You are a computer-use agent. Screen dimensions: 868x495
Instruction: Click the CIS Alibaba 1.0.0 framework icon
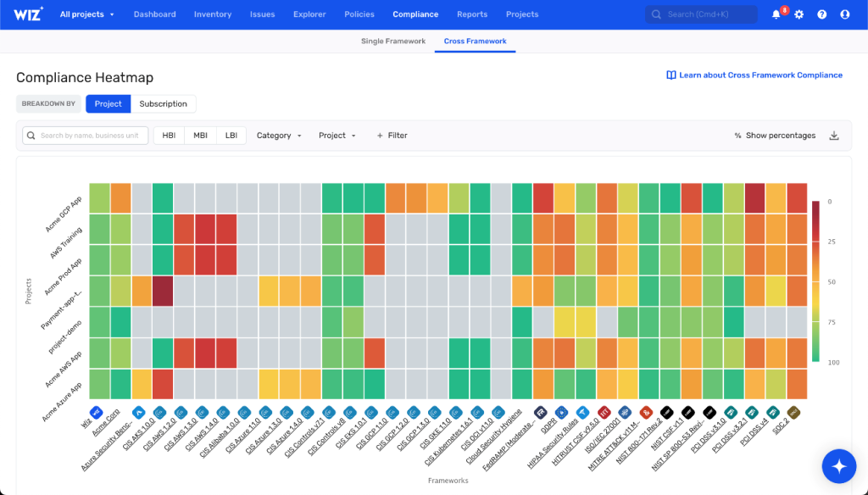tap(244, 413)
